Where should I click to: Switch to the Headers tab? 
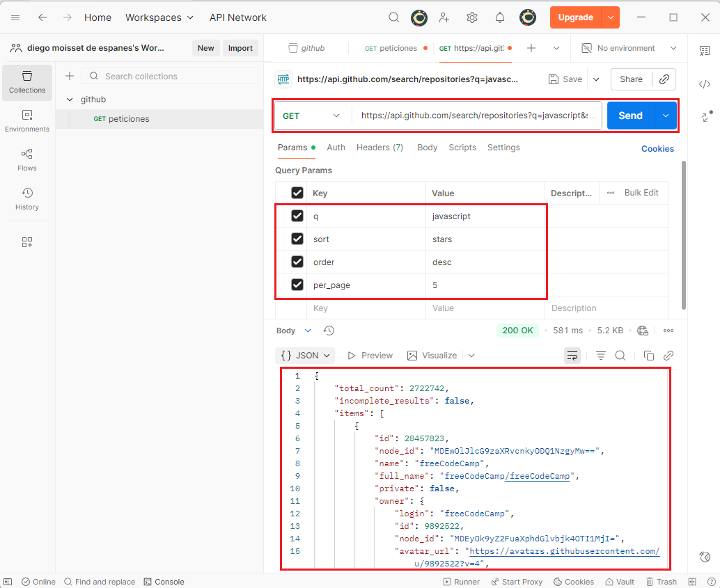379,148
